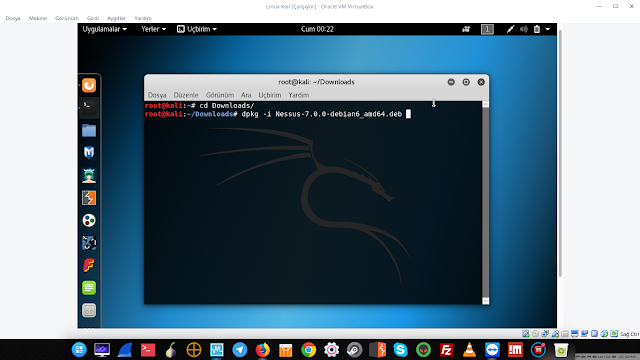Switch to workspace 1 indicator
640x360 pixels.
coord(487,29)
